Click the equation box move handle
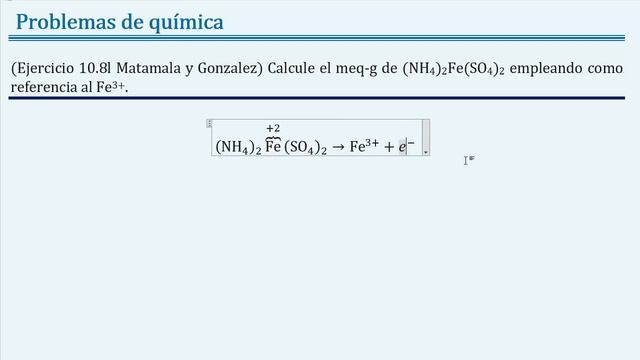The height and width of the screenshot is (360, 640). [x=209, y=123]
